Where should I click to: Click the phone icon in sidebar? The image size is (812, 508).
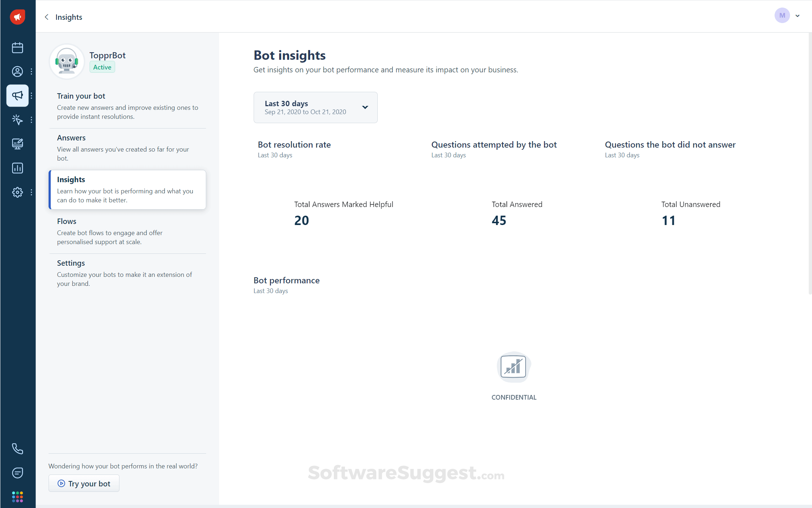17,449
